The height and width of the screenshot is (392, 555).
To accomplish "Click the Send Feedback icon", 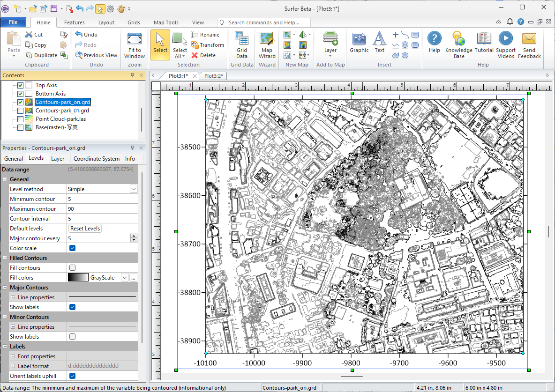I will coord(529,44).
